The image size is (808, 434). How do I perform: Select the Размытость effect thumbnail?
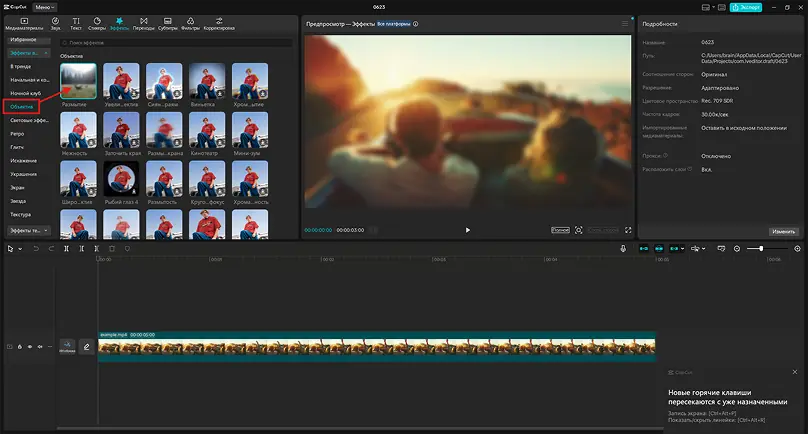point(164,178)
